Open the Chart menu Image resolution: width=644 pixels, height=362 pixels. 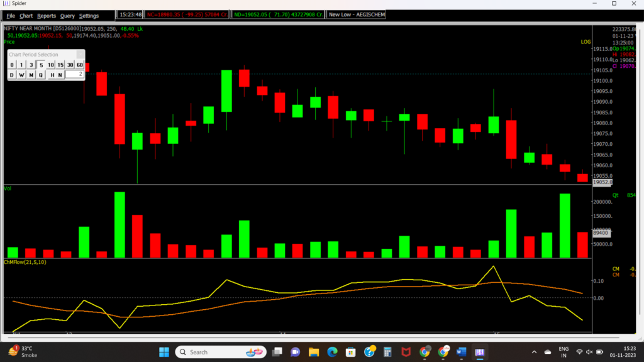pos(26,15)
